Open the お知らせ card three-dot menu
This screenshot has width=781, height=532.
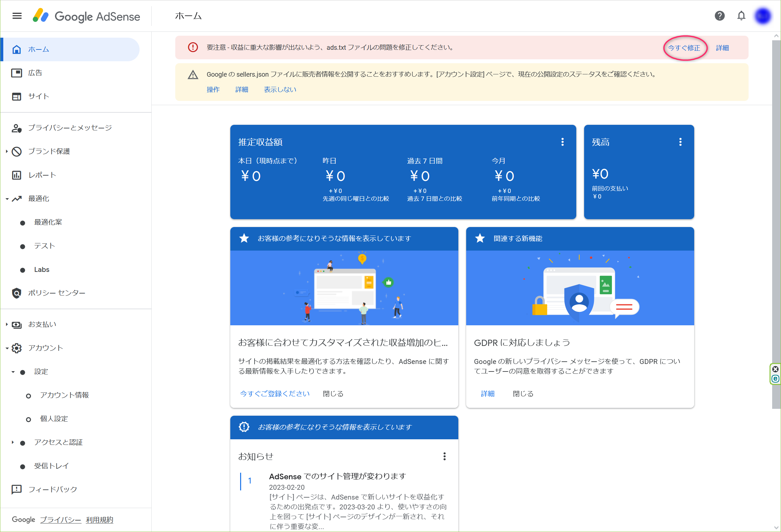pyautogui.click(x=444, y=456)
